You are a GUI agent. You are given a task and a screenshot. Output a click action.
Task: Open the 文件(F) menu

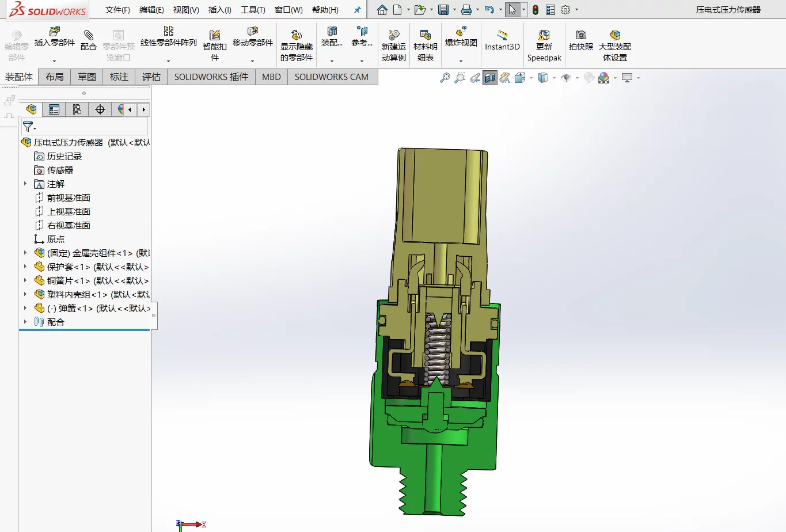pyautogui.click(x=117, y=10)
